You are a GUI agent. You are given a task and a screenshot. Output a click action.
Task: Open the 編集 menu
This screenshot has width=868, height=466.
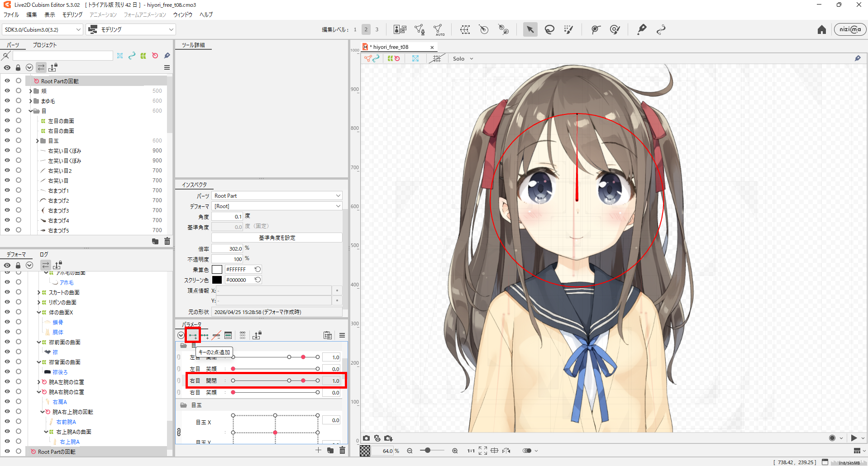[32, 15]
